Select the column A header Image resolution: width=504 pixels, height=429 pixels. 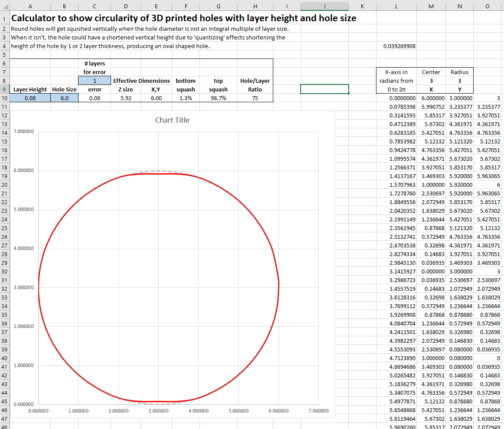[x=30, y=6]
